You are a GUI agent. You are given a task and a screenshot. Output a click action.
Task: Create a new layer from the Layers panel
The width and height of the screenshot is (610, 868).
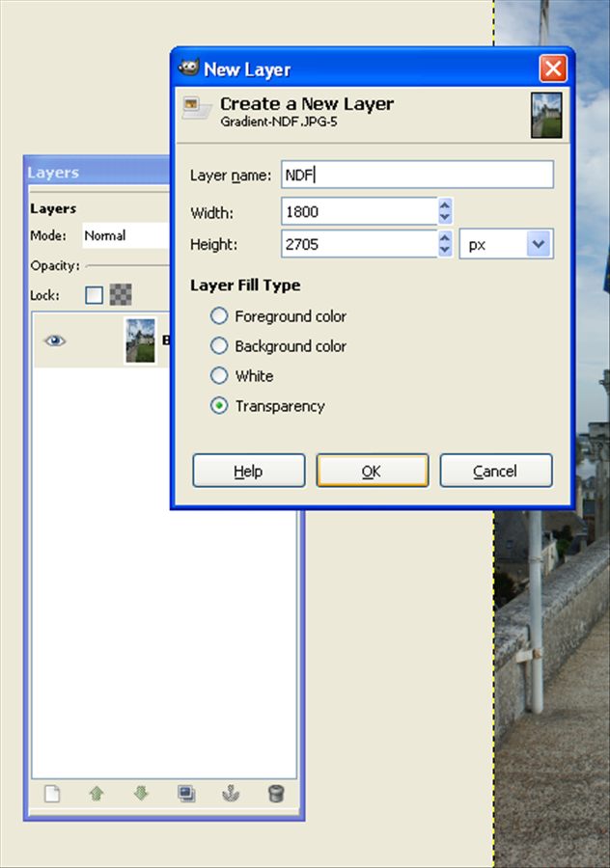click(x=52, y=794)
